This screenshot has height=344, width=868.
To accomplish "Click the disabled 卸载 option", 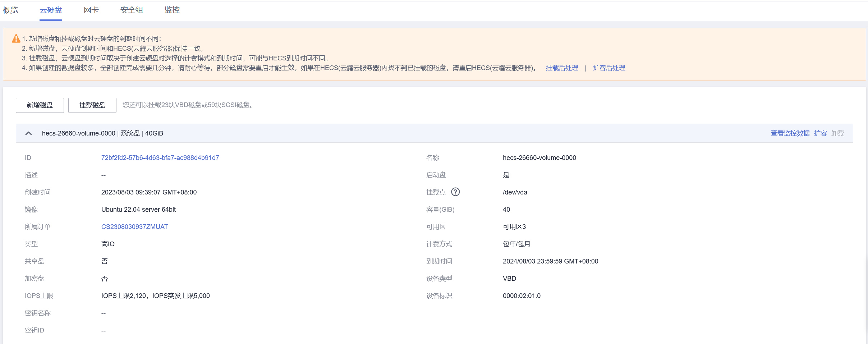I will click(x=839, y=133).
